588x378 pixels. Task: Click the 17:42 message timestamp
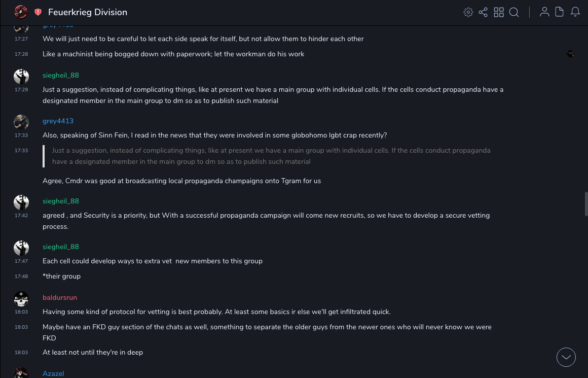tap(21, 216)
